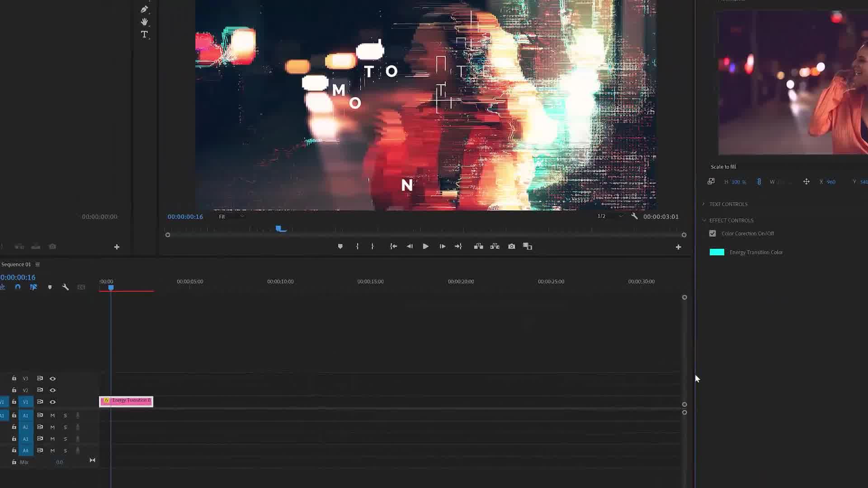Open the Fit zoom level dropdown
Screen dimensions: 868x488
[x=231, y=216]
